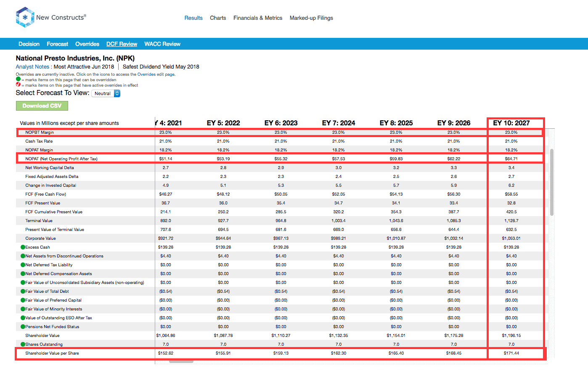Click the 1,128.7 terminal value cell

pyautogui.click(x=511, y=221)
